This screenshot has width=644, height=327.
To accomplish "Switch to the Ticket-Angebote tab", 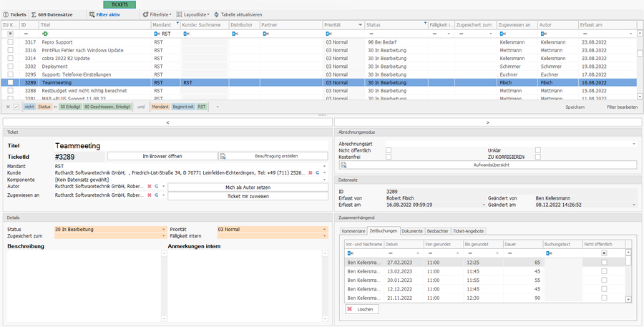I will (468, 231).
